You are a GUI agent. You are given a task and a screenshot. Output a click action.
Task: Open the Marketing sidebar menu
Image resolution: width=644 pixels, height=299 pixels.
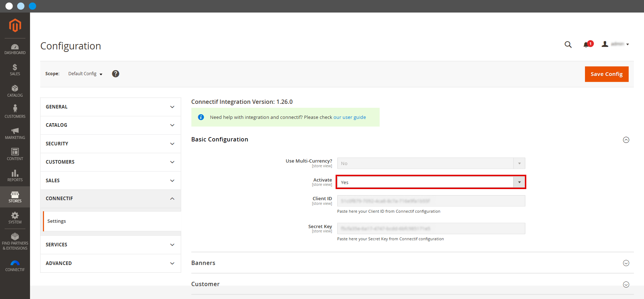pyautogui.click(x=15, y=133)
